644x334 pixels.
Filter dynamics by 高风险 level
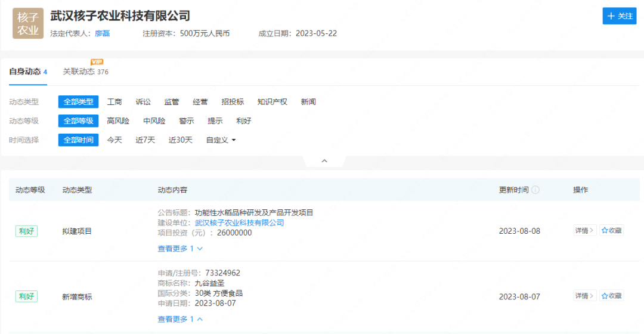[x=118, y=121]
